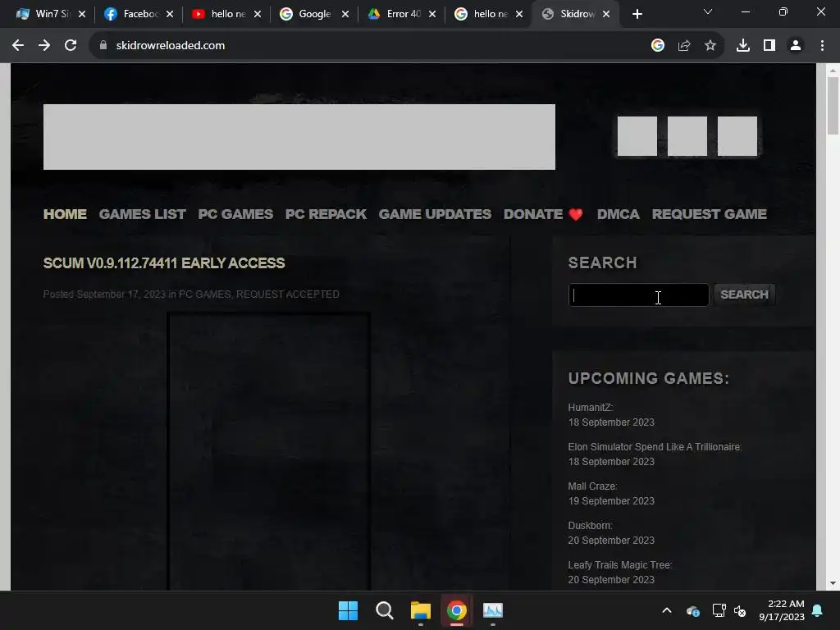Image resolution: width=840 pixels, height=630 pixels.
Task: Reload the skidrowreloaded.com page
Action: click(71, 46)
